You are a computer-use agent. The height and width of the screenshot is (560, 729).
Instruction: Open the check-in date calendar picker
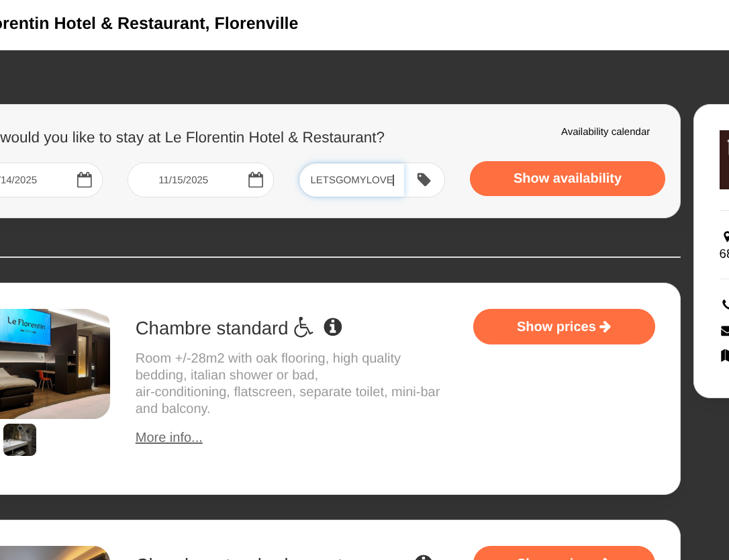pyautogui.click(x=84, y=180)
